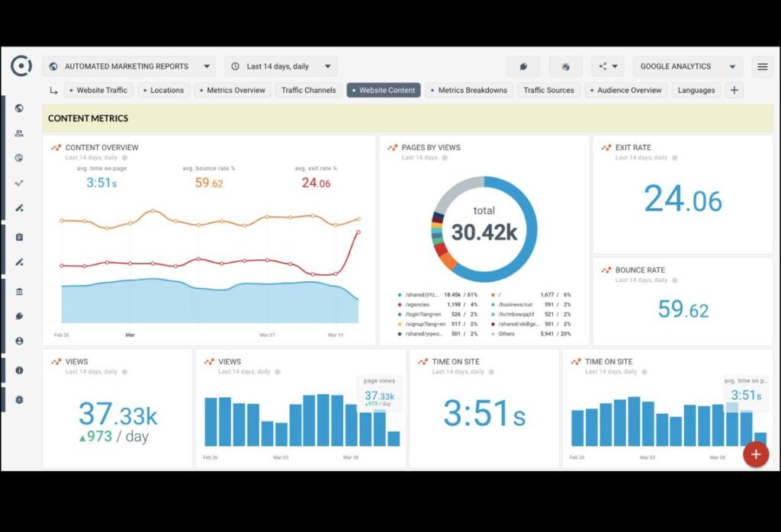Open the hamburger menu at top right
The image size is (781, 532).
(x=762, y=66)
